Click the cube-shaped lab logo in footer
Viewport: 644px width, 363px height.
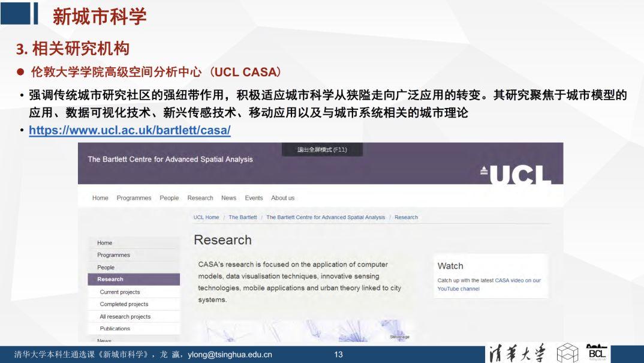(567, 353)
